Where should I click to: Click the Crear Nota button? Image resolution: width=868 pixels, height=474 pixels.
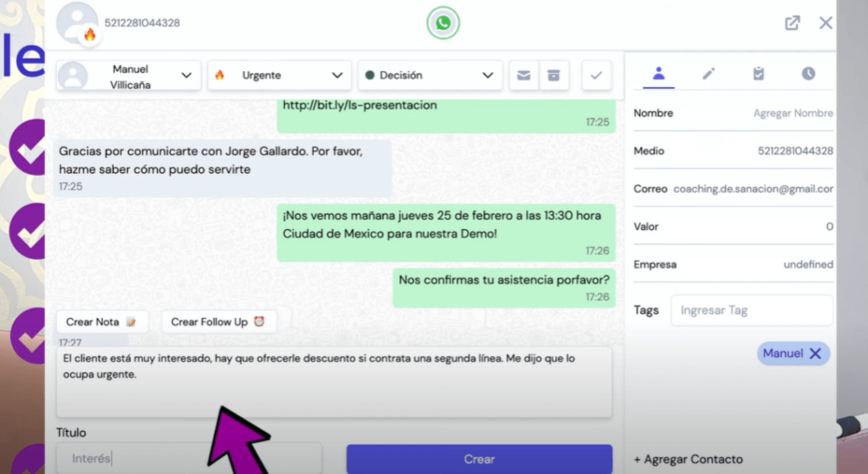pos(102,322)
